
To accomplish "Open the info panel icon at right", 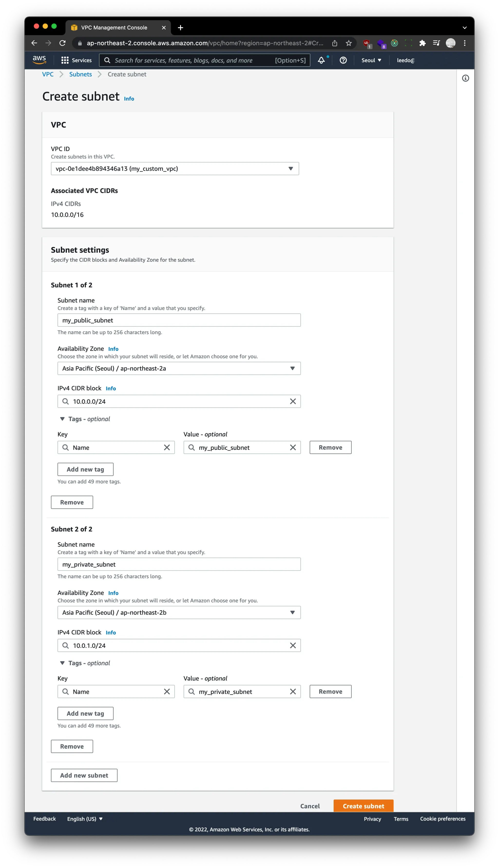I will [465, 78].
